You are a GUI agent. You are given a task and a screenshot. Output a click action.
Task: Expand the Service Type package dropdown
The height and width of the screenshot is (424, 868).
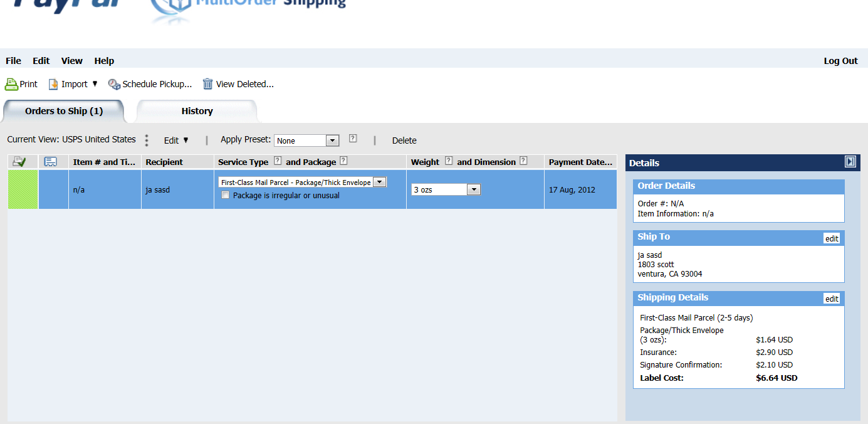tap(380, 182)
